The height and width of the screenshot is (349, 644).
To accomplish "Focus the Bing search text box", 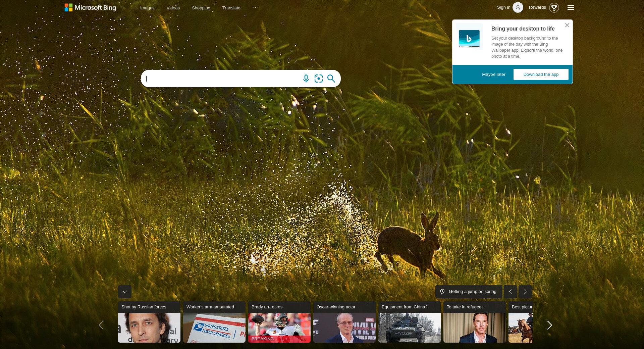I will [x=222, y=79].
